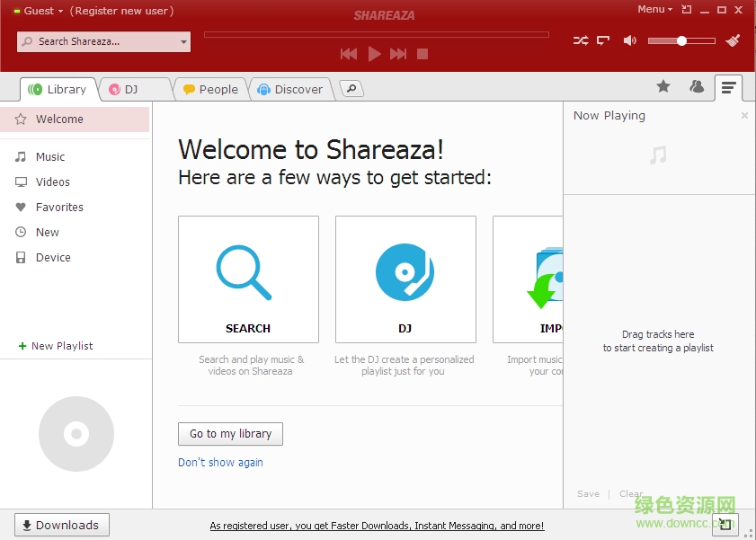The width and height of the screenshot is (756, 540).
Task: Open the friends icon near the tab bar
Action: click(697, 86)
